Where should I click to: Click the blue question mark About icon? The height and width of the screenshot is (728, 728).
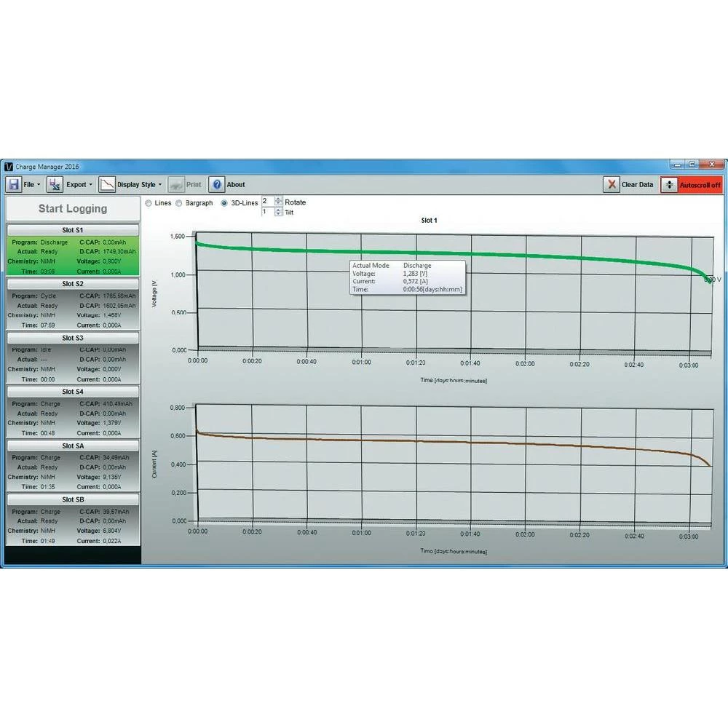216,185
